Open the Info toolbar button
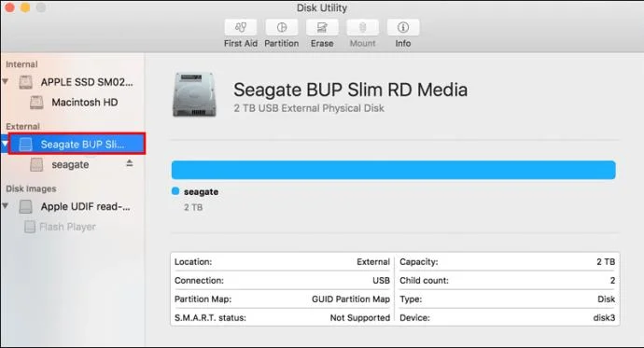This screenshot has height=348, width=644. pyautogui.click(x=403, y=27)
